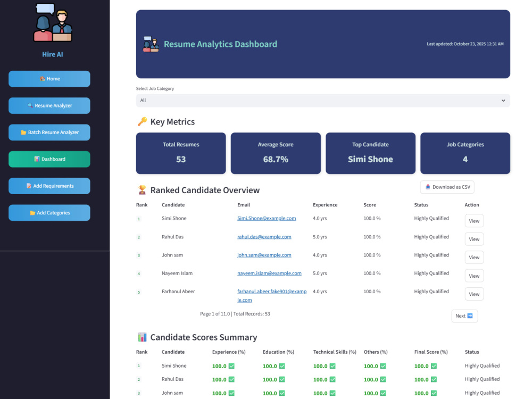
Task: Open john.sam@example.com email link
Action: coord(264,255)
